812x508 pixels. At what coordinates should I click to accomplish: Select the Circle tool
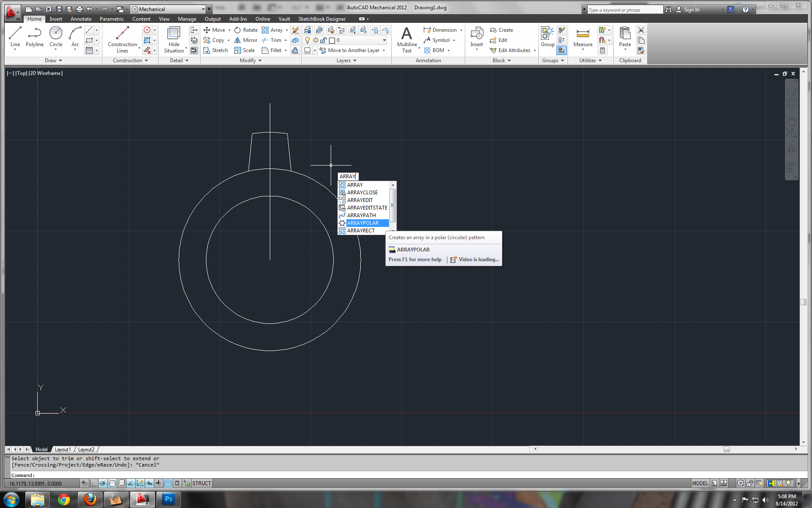[55, 37]
